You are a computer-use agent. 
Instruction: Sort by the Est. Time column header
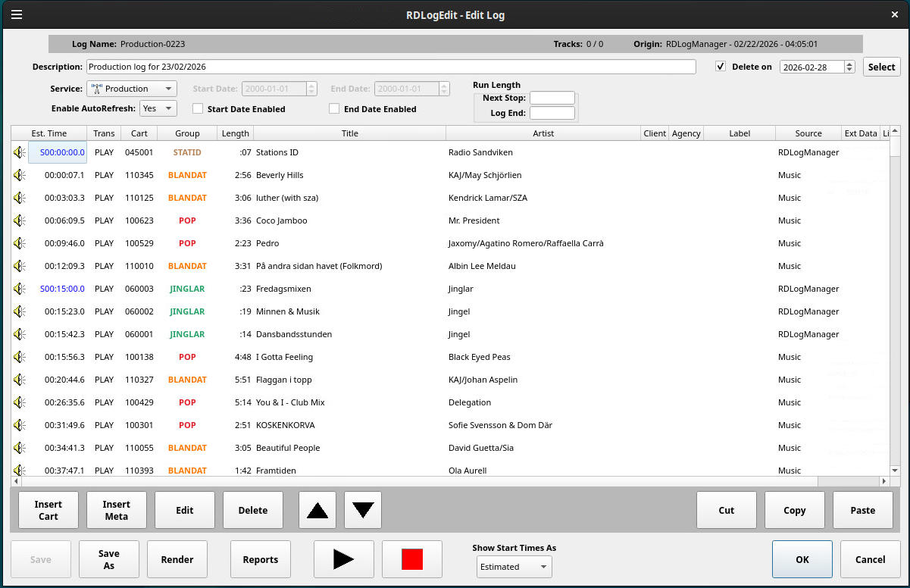[x=49, y=133]
